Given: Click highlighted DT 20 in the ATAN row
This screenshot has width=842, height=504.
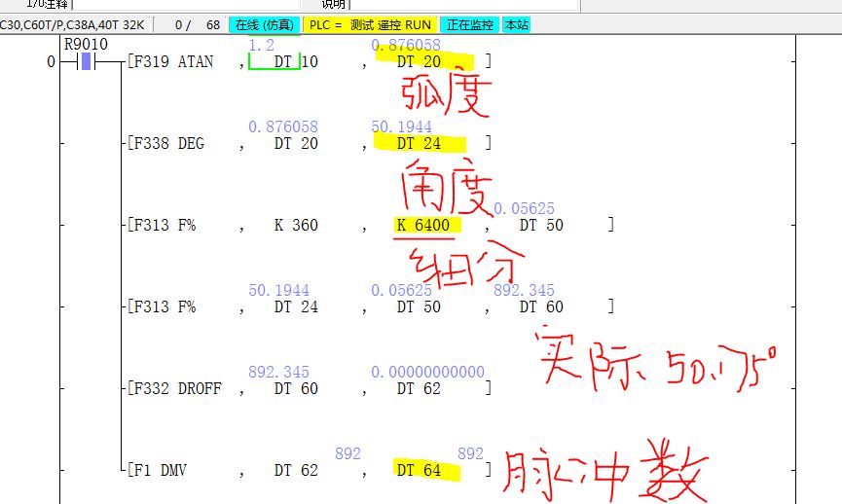Looking at the screenshot, I should [x=419, y=62].
